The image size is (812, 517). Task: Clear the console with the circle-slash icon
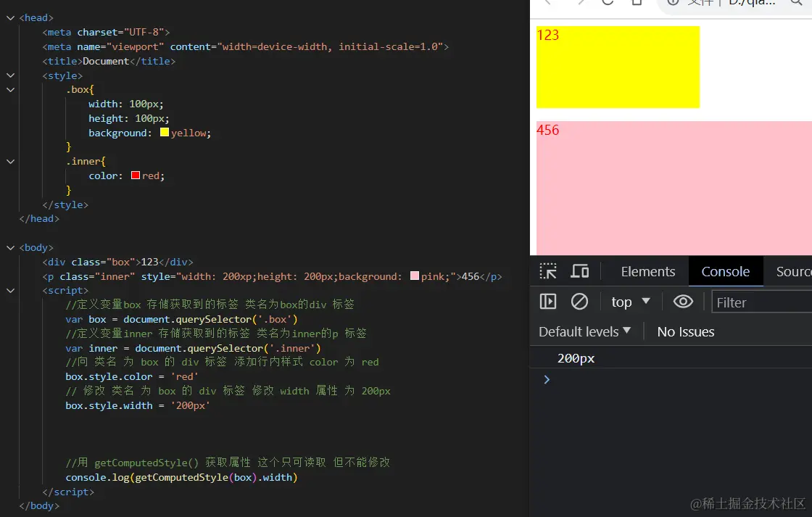coord(579,302)
